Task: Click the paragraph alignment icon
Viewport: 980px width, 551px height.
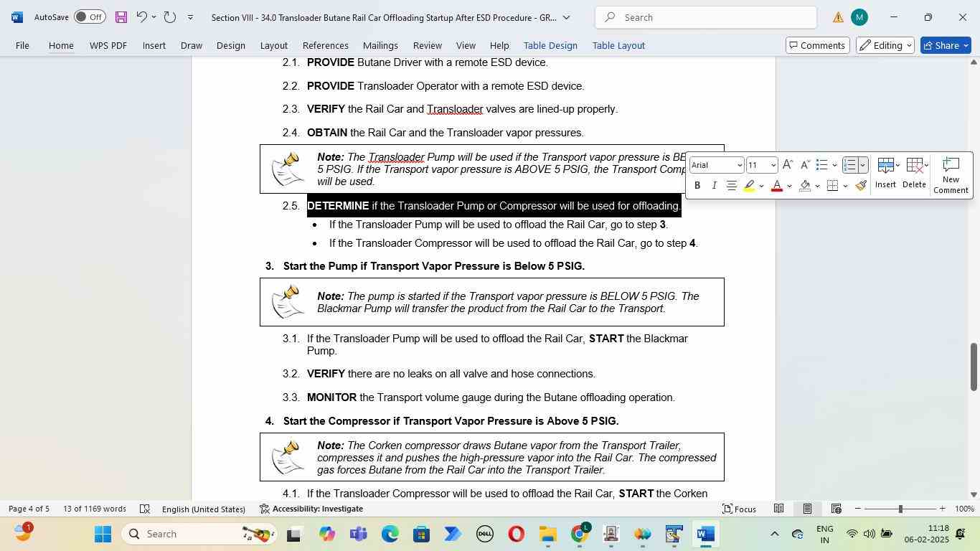Action: pyautogui.click(x=731, y=186)
